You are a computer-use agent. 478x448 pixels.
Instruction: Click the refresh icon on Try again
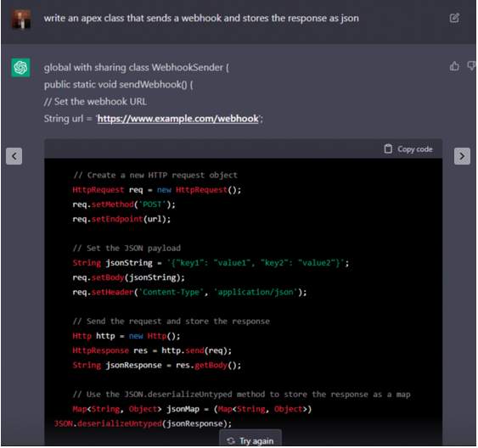tap(231, 440)
